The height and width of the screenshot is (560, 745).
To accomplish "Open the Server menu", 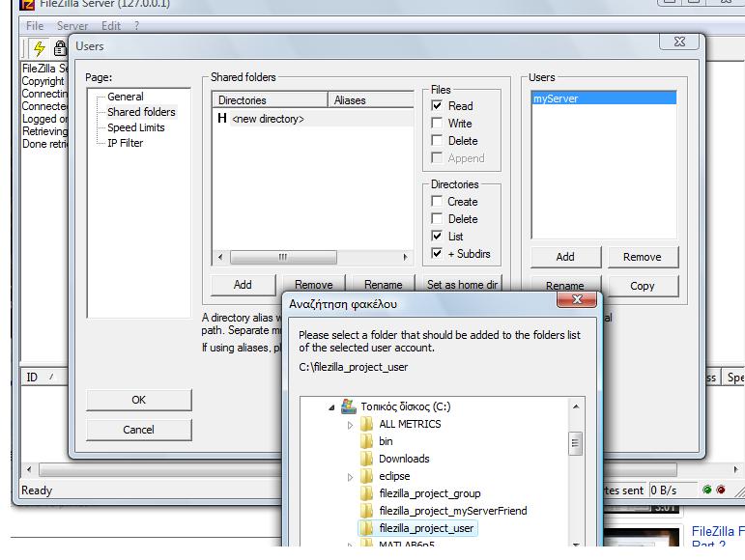I will [72, 26].
